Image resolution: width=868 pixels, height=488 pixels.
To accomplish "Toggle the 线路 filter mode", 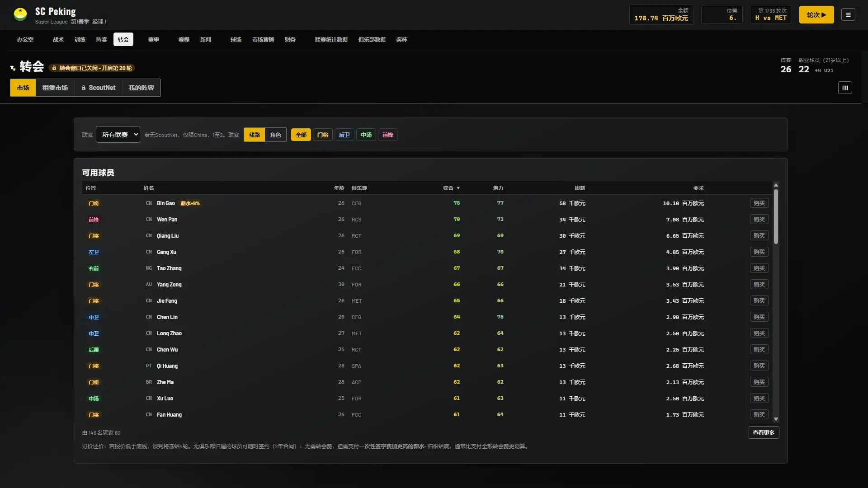I will pyautogui.click(x=254, y=135).
